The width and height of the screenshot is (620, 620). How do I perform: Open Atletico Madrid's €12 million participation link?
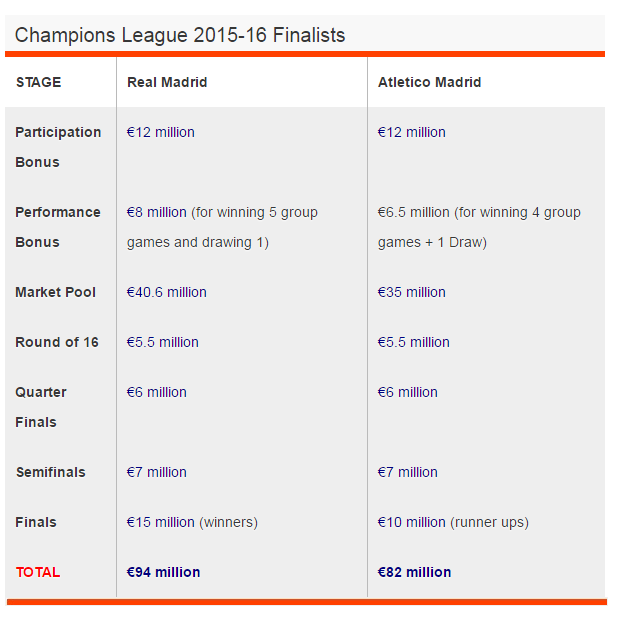[412, 132]
